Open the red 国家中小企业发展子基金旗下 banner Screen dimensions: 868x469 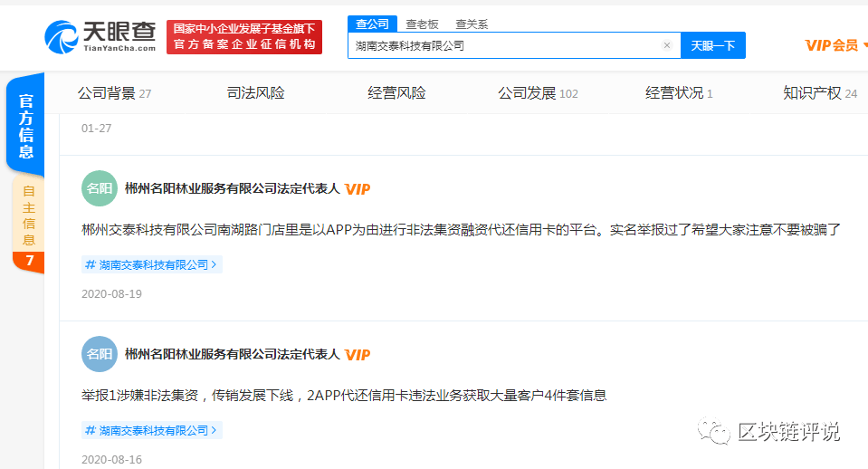pos(244,37)
